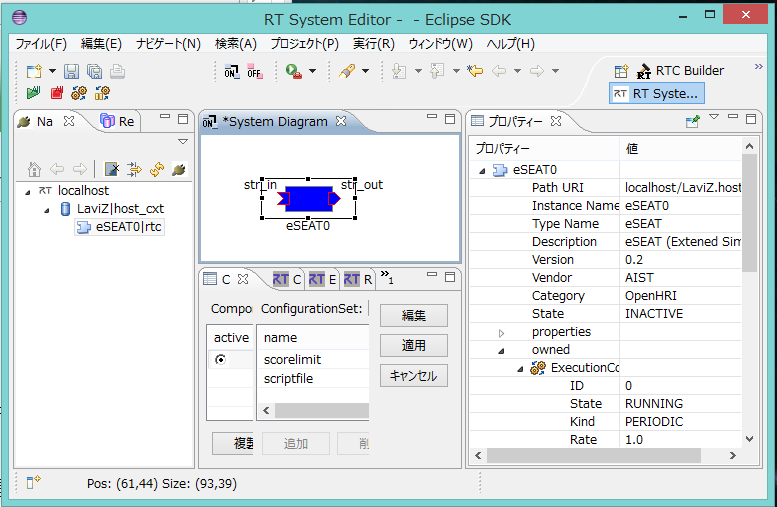The height and width of the screenshot is (507, 777).
Task: Click the status bar fast view icon
Action: click(33, 482)
